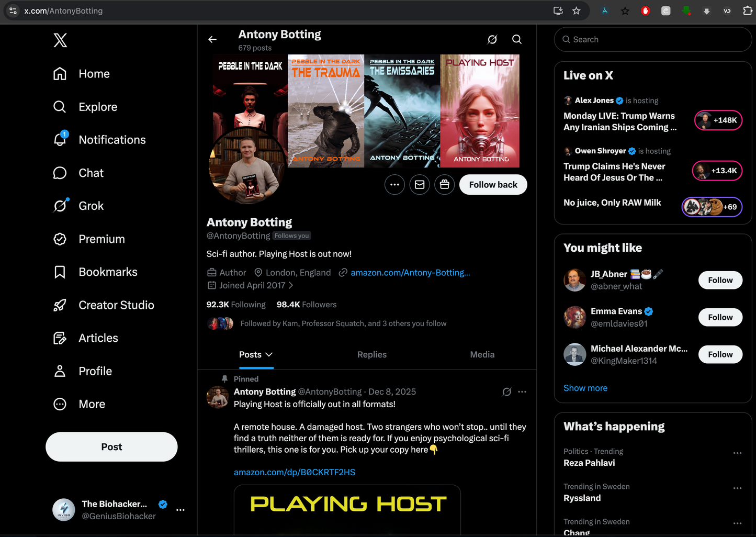Screen dimensions: 756x537
Task: Click the Post button
Action: point(111,447)
